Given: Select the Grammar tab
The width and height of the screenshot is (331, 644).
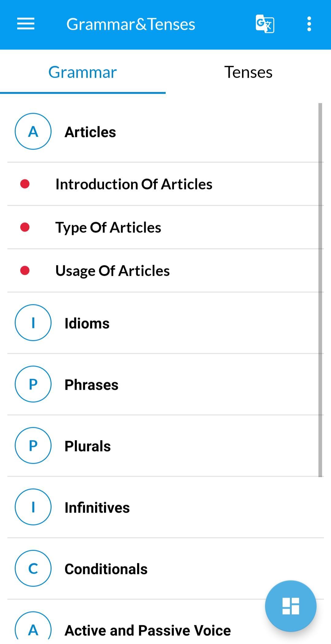Looking at the screenshot, I should pos(83,72).
